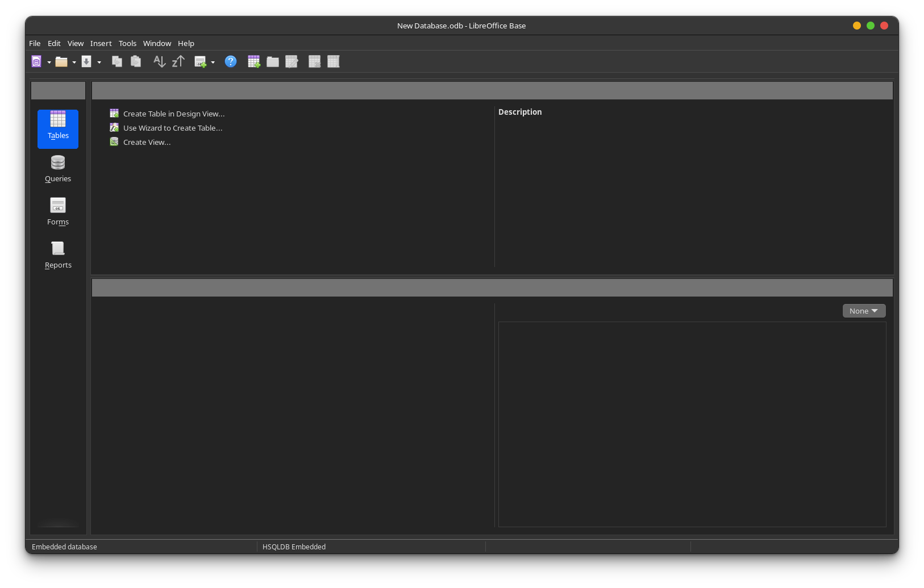
Task: Expand the None preview mode dropdown
Action: point(864,311)
